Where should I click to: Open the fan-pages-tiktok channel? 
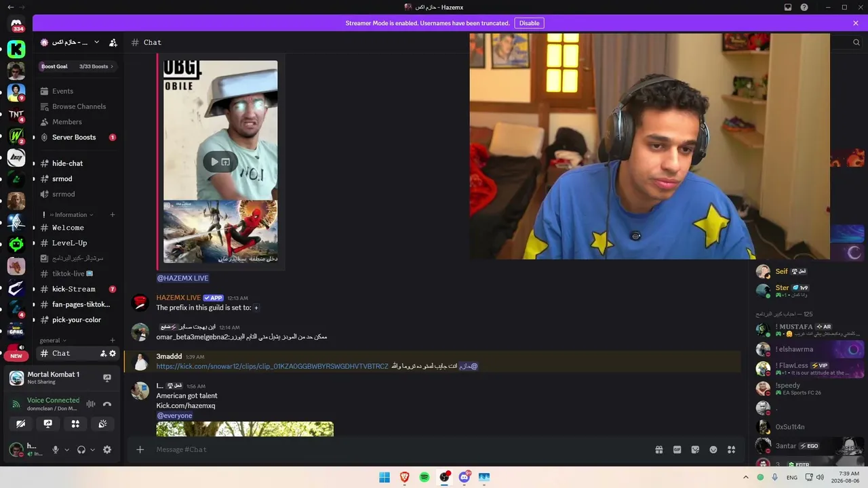tap(77, 304)
